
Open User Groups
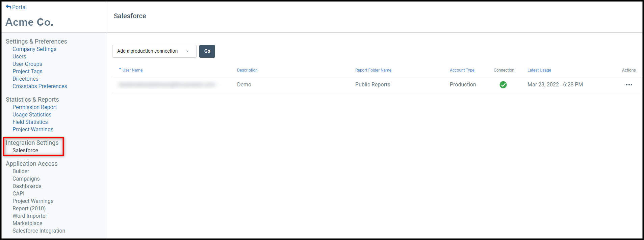tap(27, 64)
